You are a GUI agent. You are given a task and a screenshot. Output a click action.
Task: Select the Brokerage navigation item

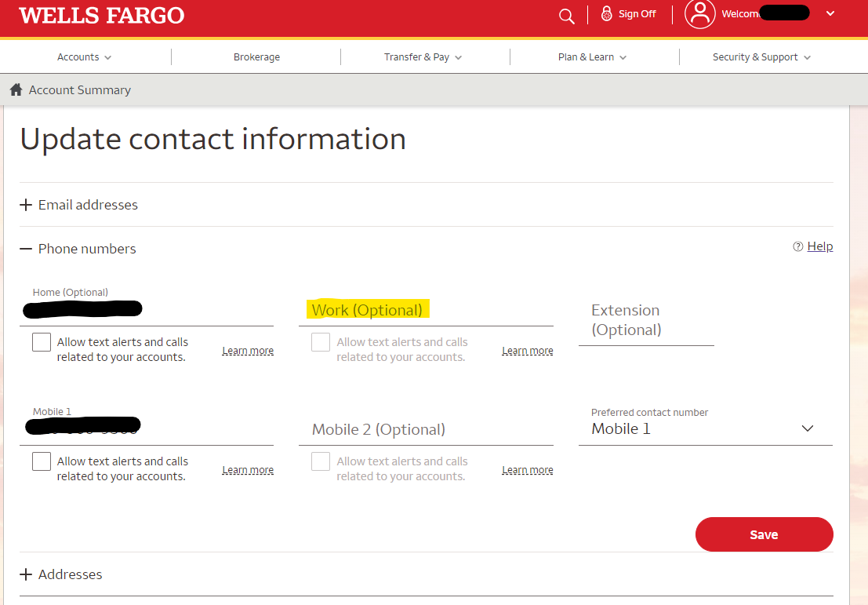(x=256, y=56)
